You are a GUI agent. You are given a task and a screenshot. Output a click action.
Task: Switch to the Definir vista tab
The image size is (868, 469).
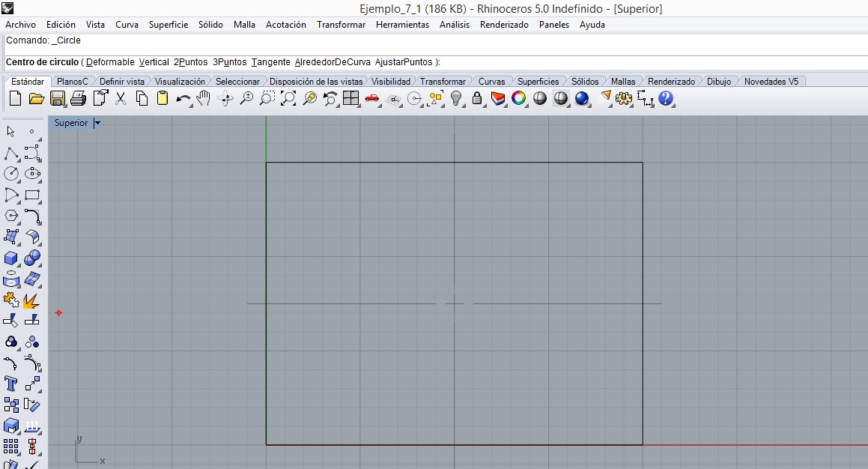122,82
